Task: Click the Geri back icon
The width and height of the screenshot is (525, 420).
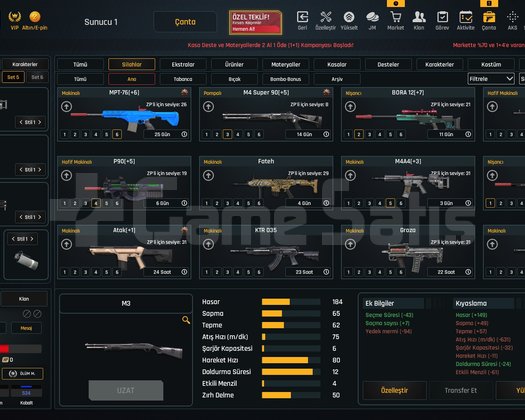Action: click(303, 17)
